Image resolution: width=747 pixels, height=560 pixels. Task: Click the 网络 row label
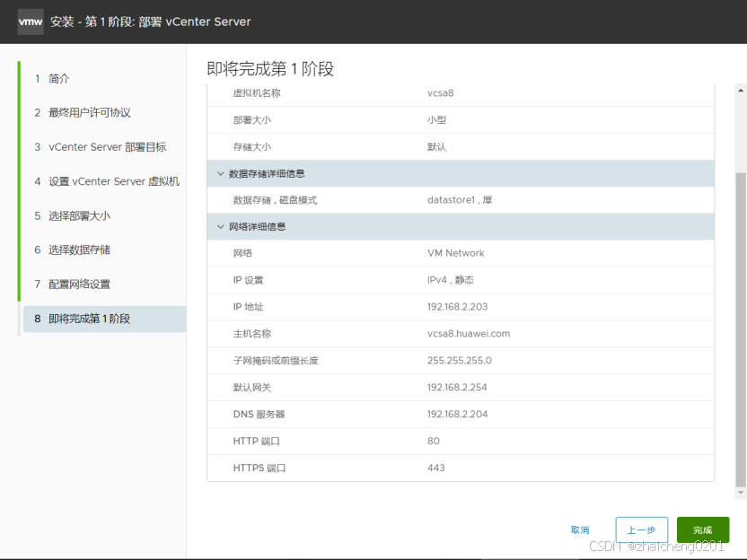tap(242, 253)
